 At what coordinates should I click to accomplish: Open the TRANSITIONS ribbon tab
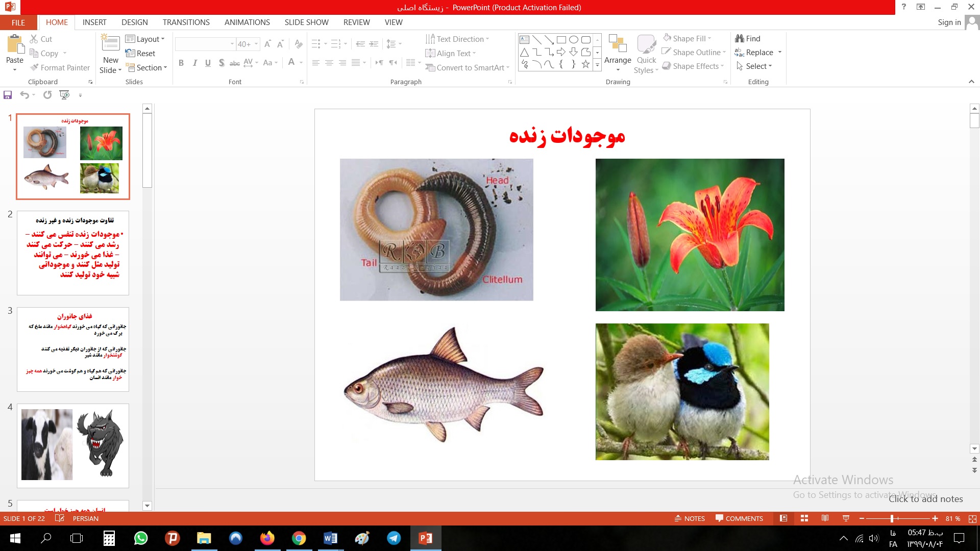[186, 22]
